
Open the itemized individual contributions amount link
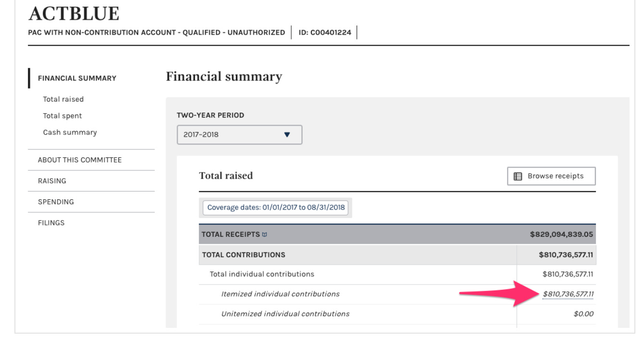click(x=568, y=294)
